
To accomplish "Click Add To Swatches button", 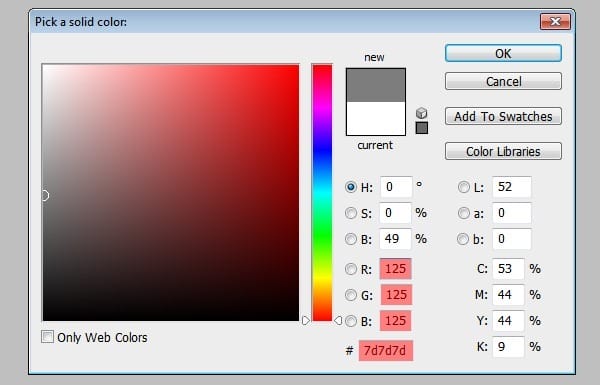I will tap(503, 116).
